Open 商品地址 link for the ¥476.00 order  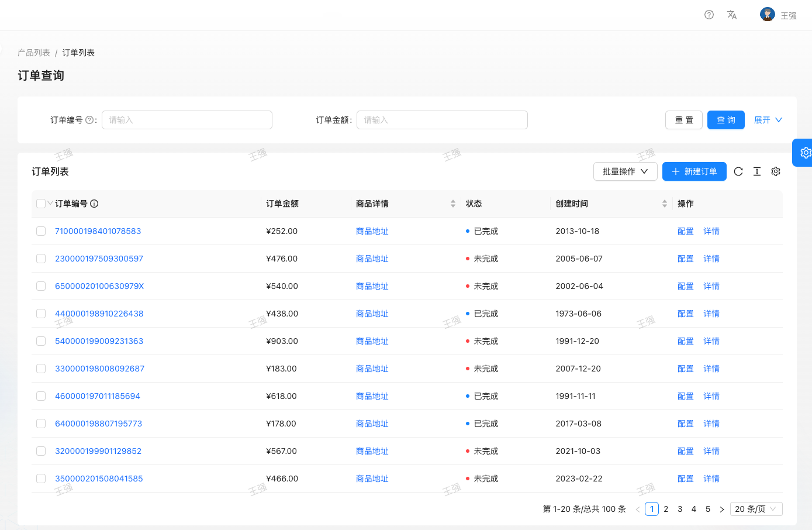(x=372, y=259)
